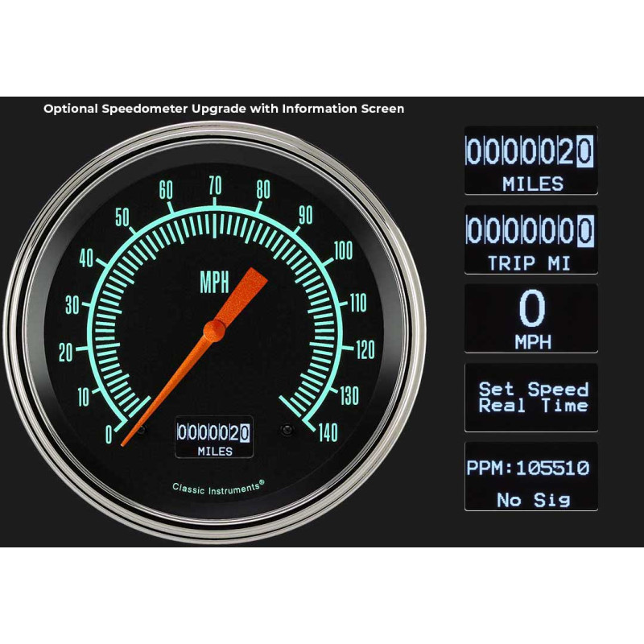This screenshot has height=644, width=644.
Task: Click the 120 mark on the speedometer
Action: (365, 349)
